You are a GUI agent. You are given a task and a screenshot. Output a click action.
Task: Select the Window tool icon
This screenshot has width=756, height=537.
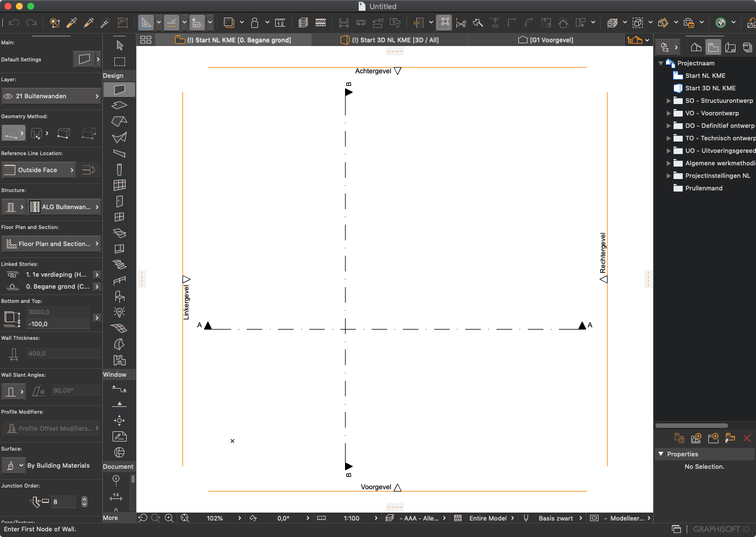coord(119,217)
